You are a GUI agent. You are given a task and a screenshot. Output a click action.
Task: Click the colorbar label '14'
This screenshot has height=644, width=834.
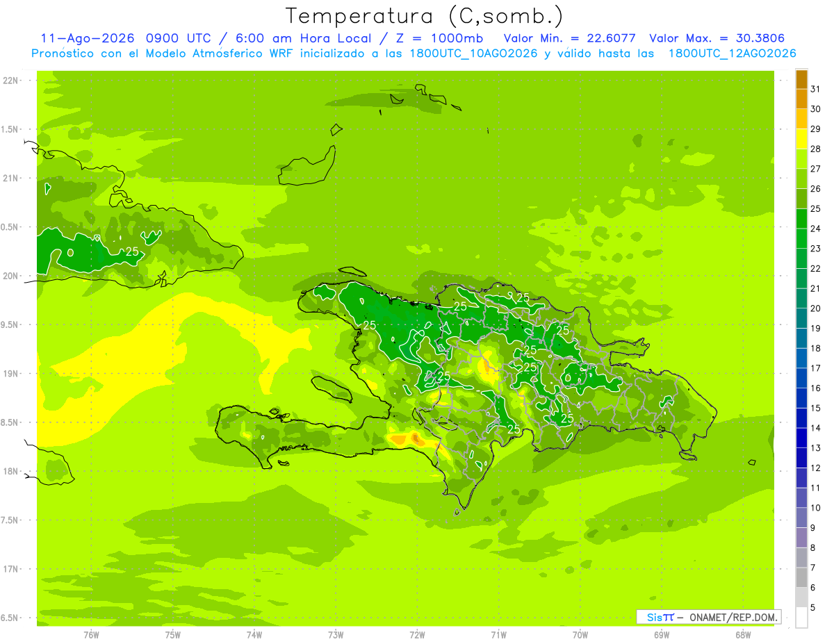tap(815, 428)
